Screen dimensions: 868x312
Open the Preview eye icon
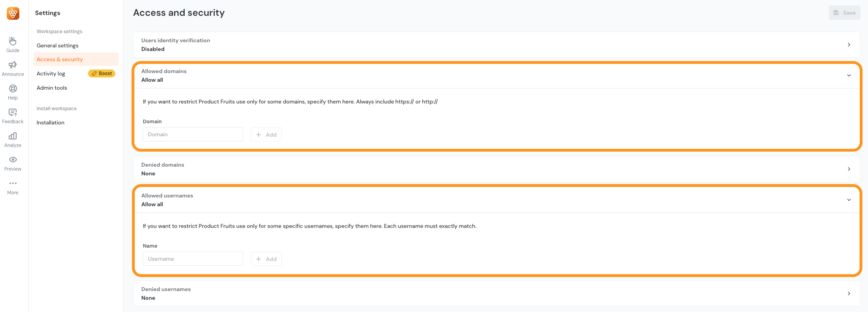coord(13,160)
